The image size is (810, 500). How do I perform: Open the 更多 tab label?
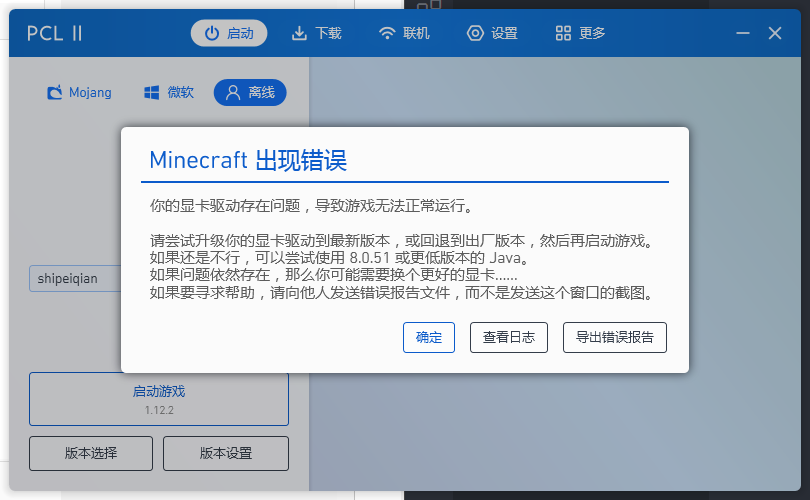click(592, 34)
